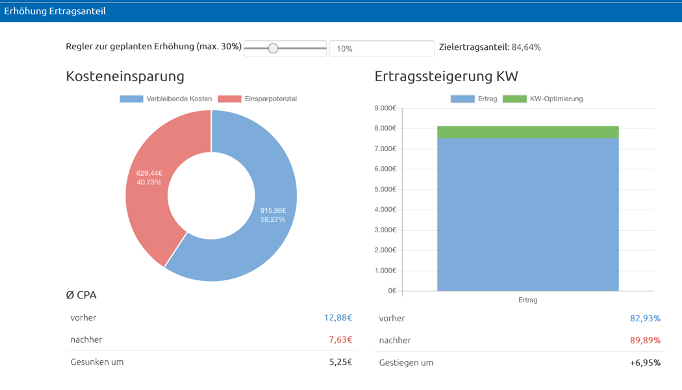Viewport: 682px width, 390px height.
Task: Click the Gestiegen um +6,95% value
Action: (x=645, y=363)
